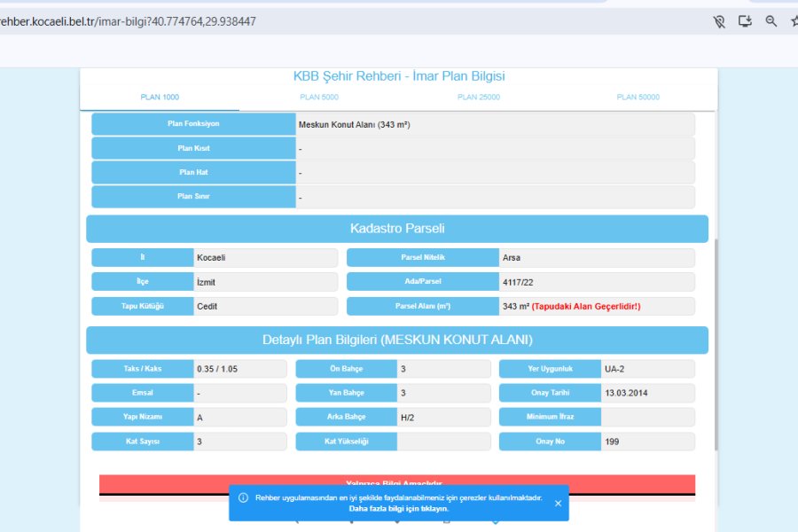Collapse the Kadastro Parseli section header
The width and height of the screenshot is (798, 532).
click(397, 229)
